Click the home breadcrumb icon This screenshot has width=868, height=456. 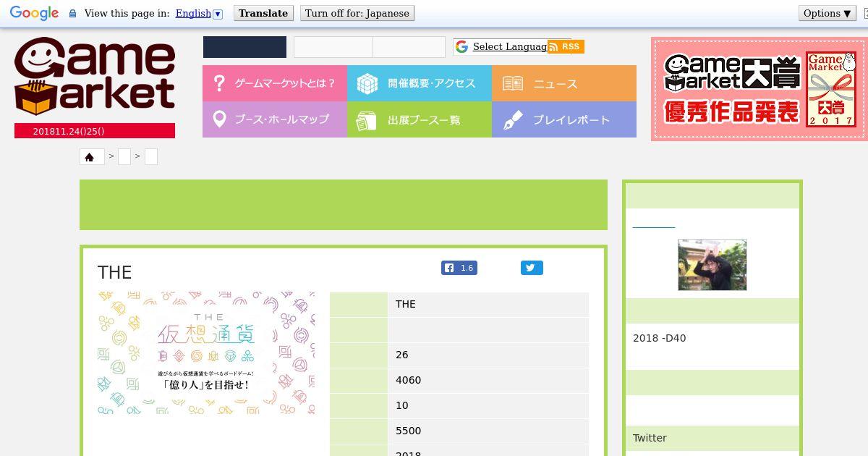[x=90, y=156]
